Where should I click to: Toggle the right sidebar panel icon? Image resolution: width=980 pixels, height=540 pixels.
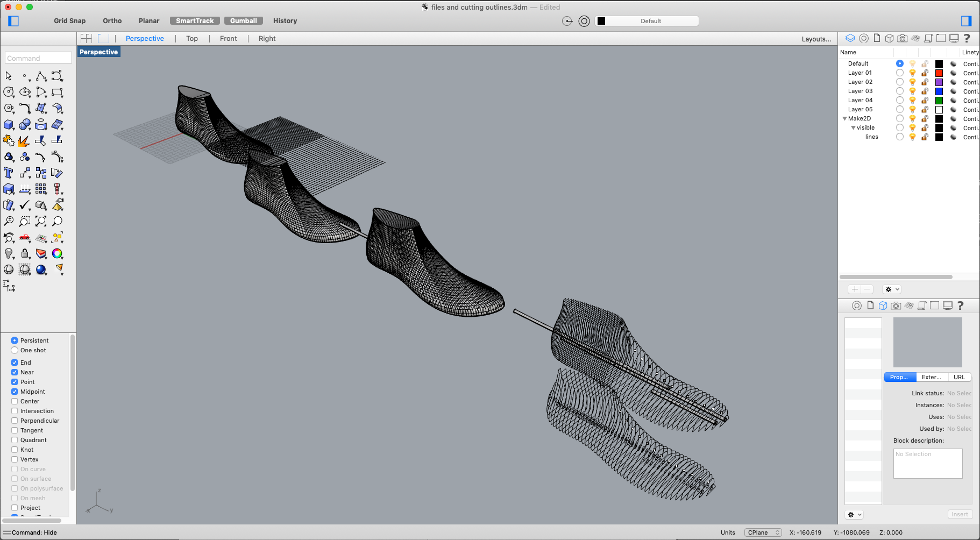pyautogui.click(x=967, y=21)
